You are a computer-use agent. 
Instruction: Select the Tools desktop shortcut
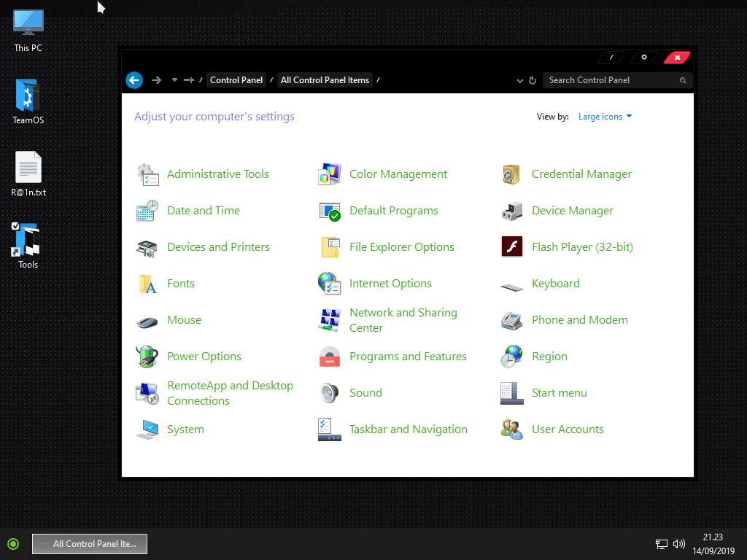click(x=28, y=246)
